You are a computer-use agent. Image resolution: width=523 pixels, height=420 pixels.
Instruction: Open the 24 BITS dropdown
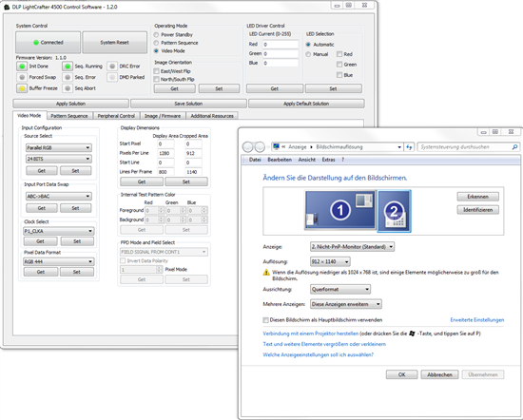[x=59, y=159]
